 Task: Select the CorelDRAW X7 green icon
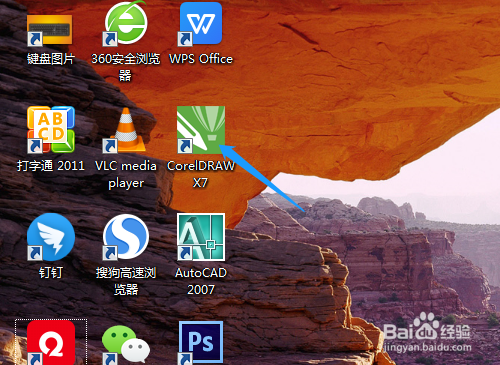coord(201,130)
